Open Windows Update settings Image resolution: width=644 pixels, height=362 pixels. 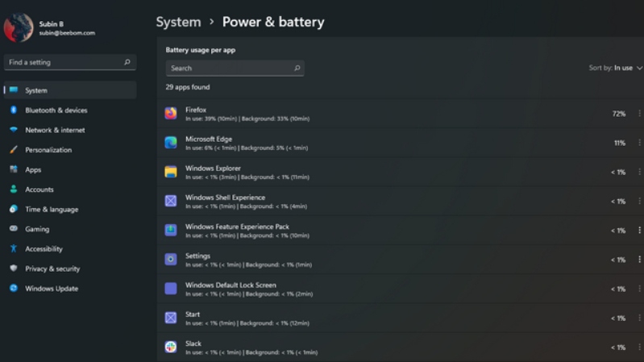(70, 289)
